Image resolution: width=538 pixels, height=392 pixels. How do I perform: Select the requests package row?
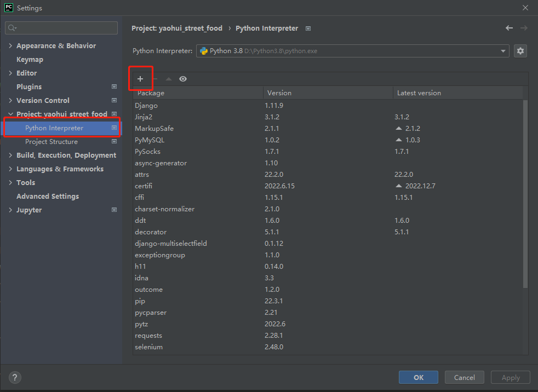tap(328, 336)
